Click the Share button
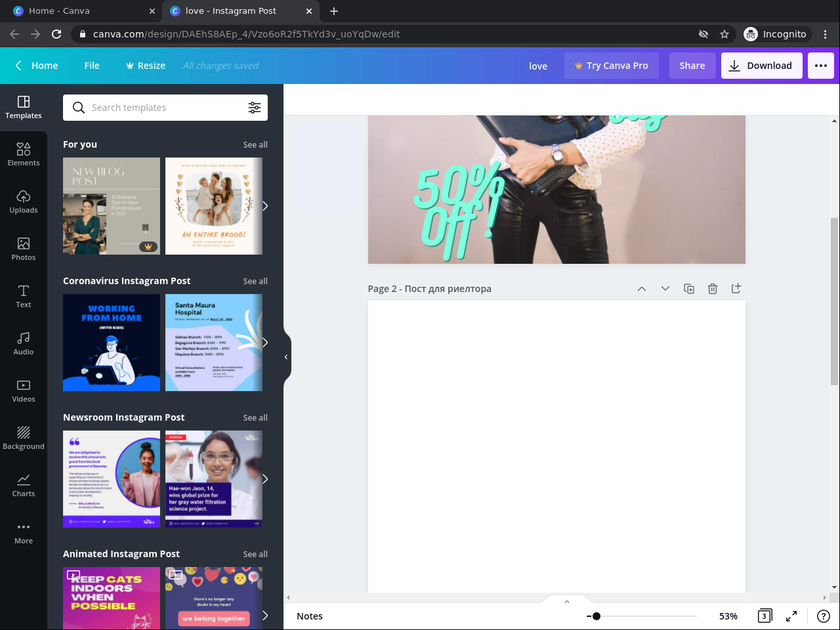Screen dimensions: 840x630 pyautogui.click(x=692, y=66)
